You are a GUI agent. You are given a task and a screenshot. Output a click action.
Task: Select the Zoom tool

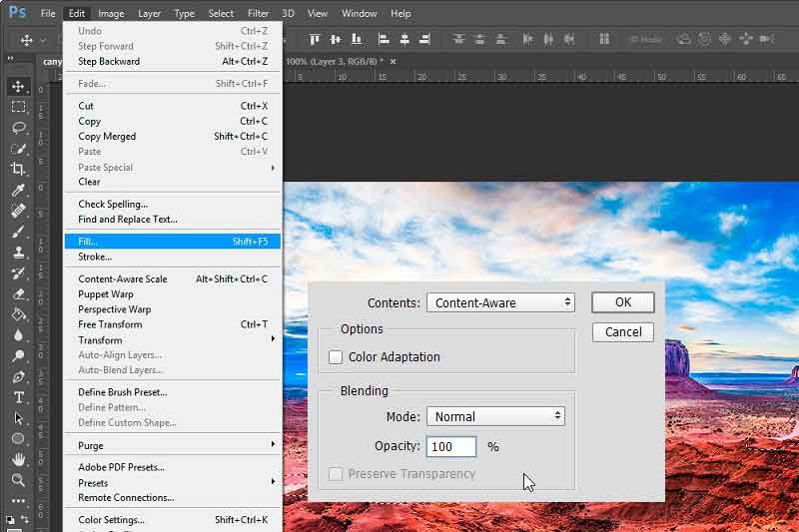(18, 479)
